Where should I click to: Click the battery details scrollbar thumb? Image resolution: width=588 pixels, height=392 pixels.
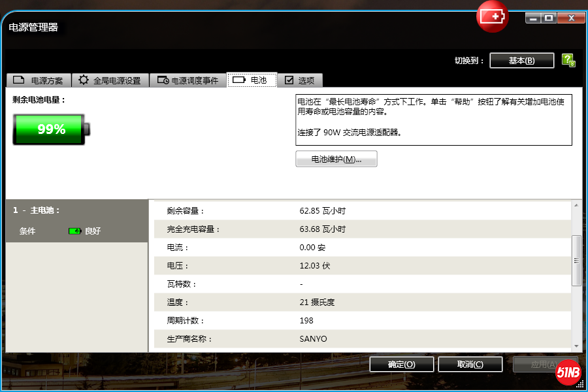(x=576, y=260)
